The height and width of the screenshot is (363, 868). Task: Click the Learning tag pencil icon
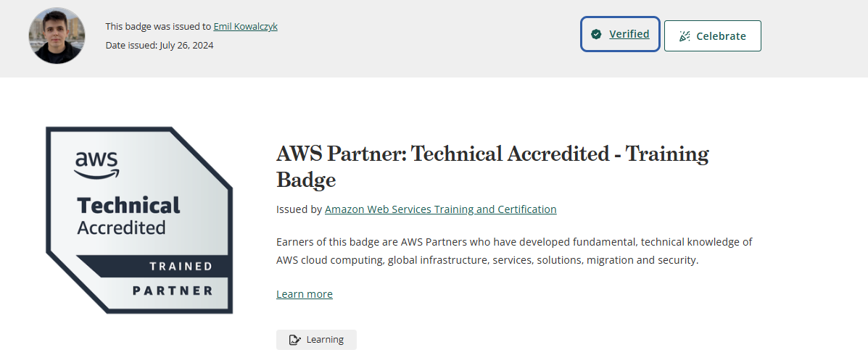pyautogui.click(x=294, y=340)
